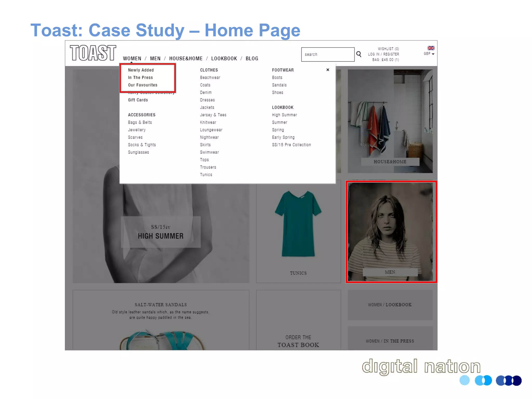Select Trousers
Image resolution: width=532 pixels, height=399 pixels.
tap(208, 167)
